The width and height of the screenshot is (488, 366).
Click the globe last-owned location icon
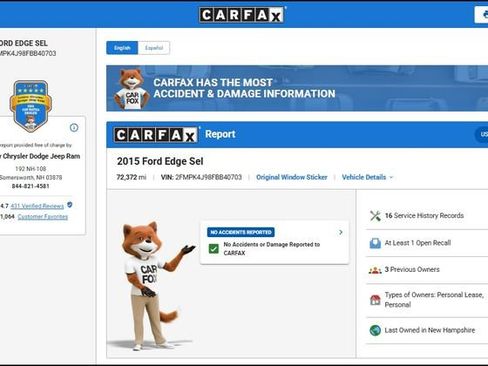375,330
